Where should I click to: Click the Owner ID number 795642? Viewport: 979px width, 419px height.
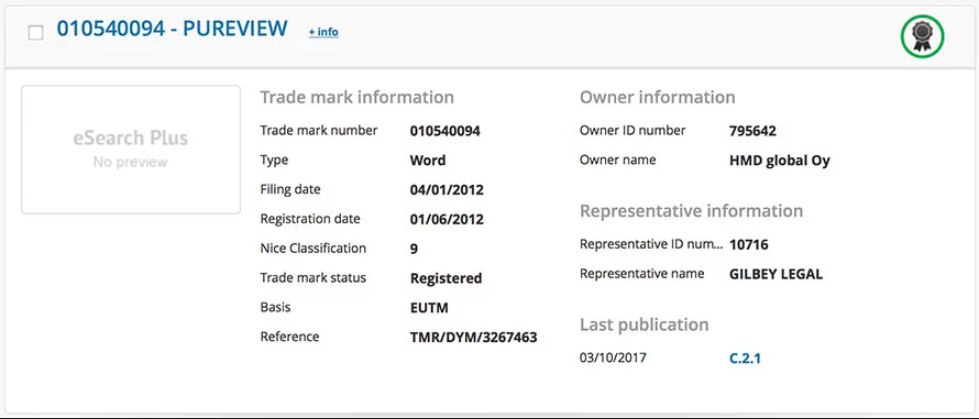pyautogui.click(x=752, y=131)
